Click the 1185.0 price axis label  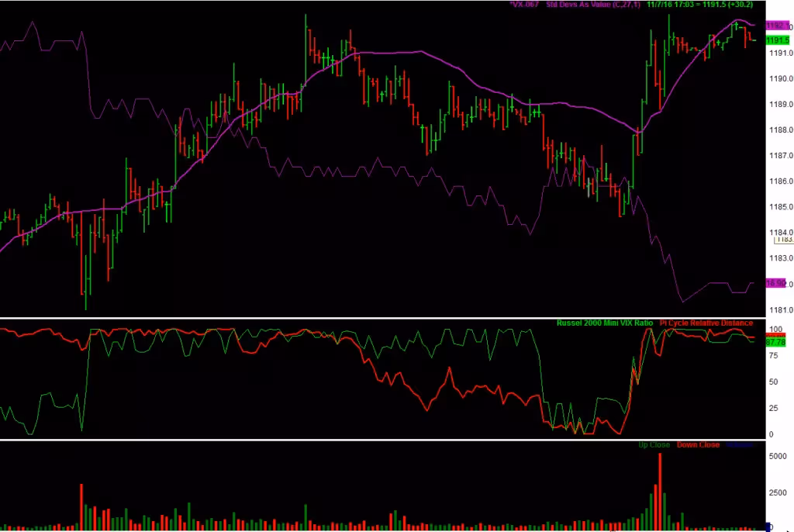tap(781, 207)
